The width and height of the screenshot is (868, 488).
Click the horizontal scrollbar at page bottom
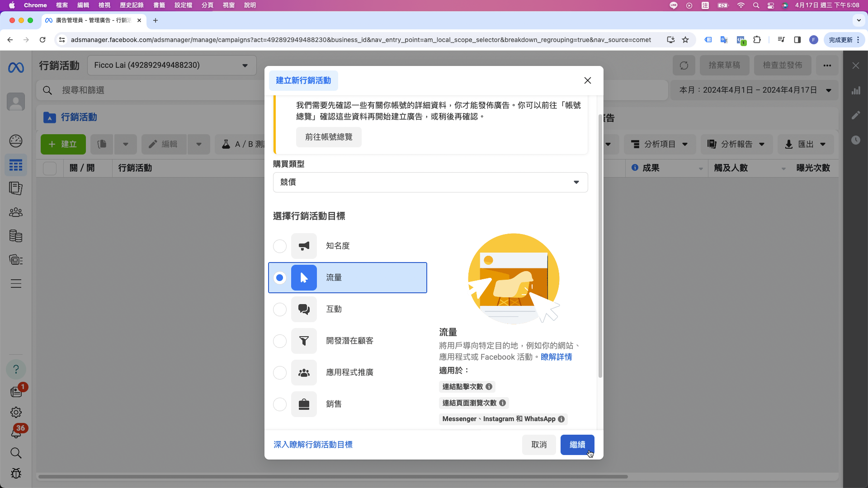point(333,477)
